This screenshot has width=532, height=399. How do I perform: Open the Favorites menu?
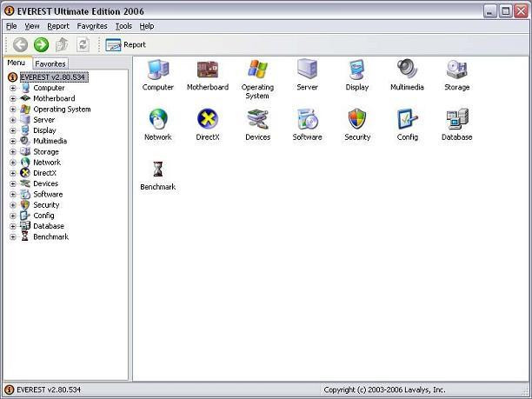click(x=92, y=26)
